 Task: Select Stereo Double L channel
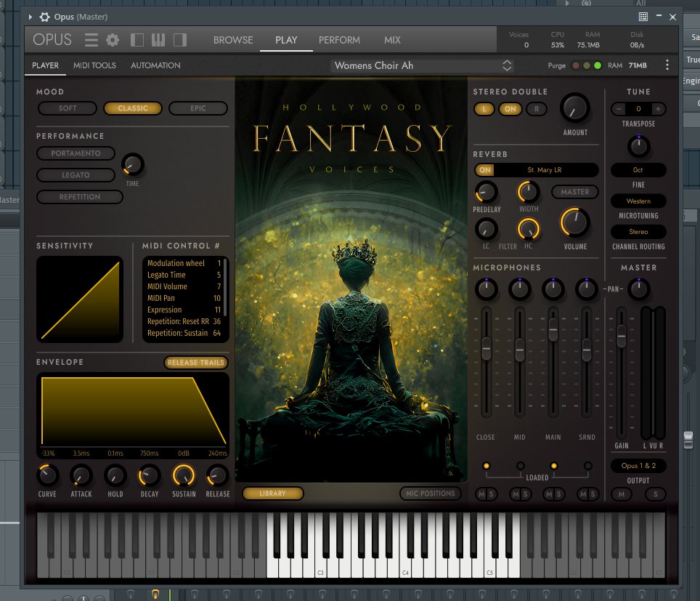point(484,109)
